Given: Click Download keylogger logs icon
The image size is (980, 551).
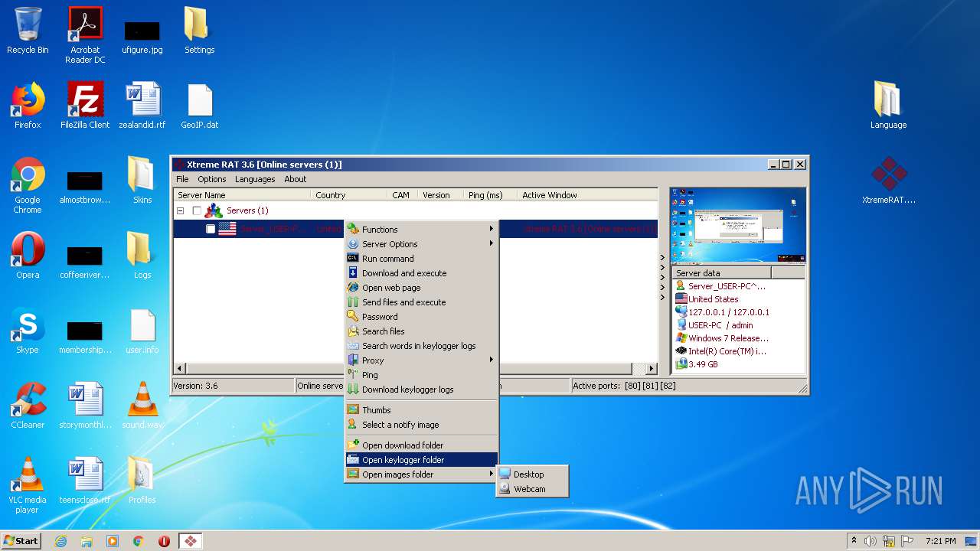Looking at the screenshot, I should click(x=353, y=389).
